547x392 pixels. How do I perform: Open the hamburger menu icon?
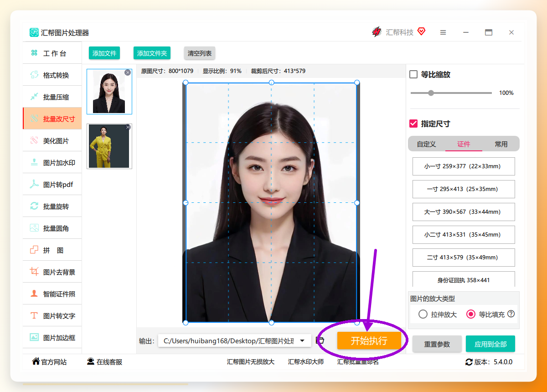tap(443, 32)
